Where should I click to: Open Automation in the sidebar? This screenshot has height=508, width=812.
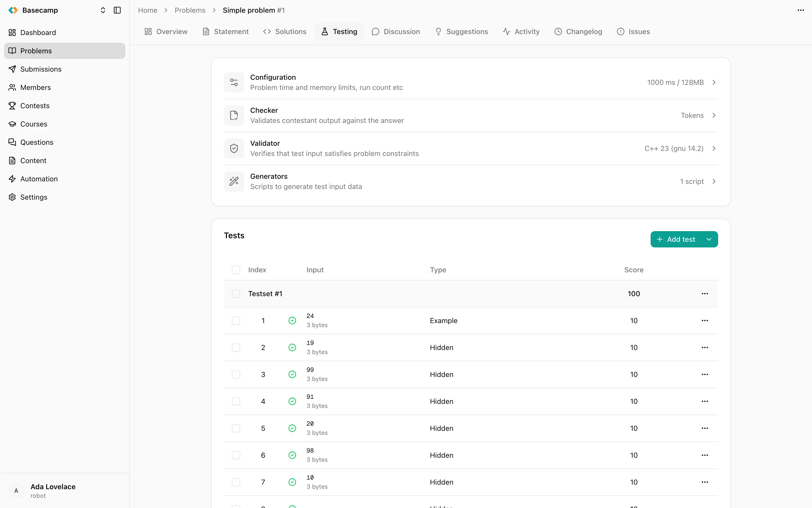pos(64,179)
